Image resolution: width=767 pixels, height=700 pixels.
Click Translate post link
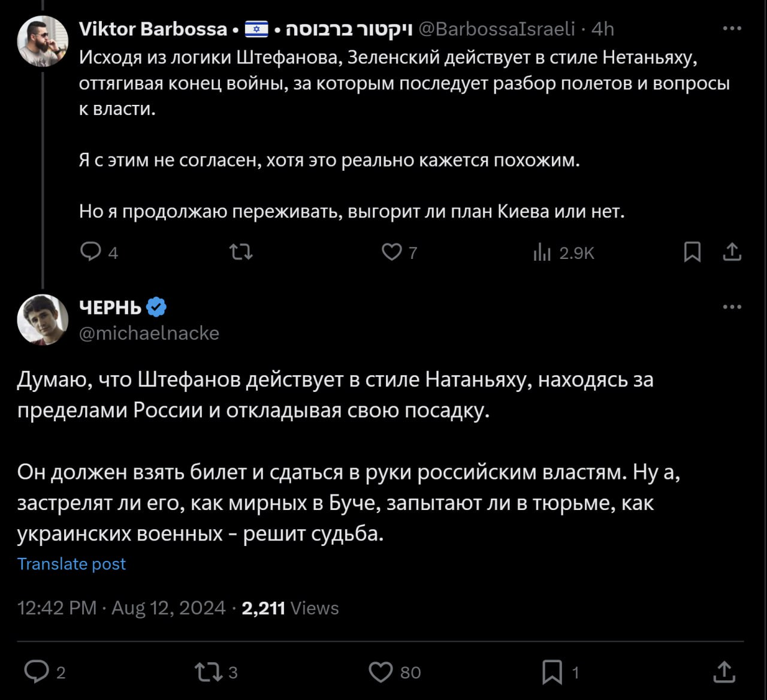tap(71, 564)
